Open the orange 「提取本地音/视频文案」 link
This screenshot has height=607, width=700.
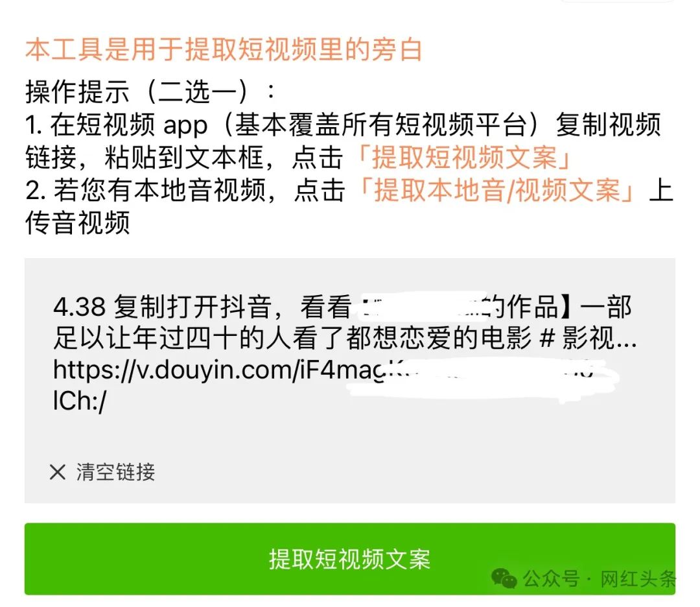coord(496,190)
